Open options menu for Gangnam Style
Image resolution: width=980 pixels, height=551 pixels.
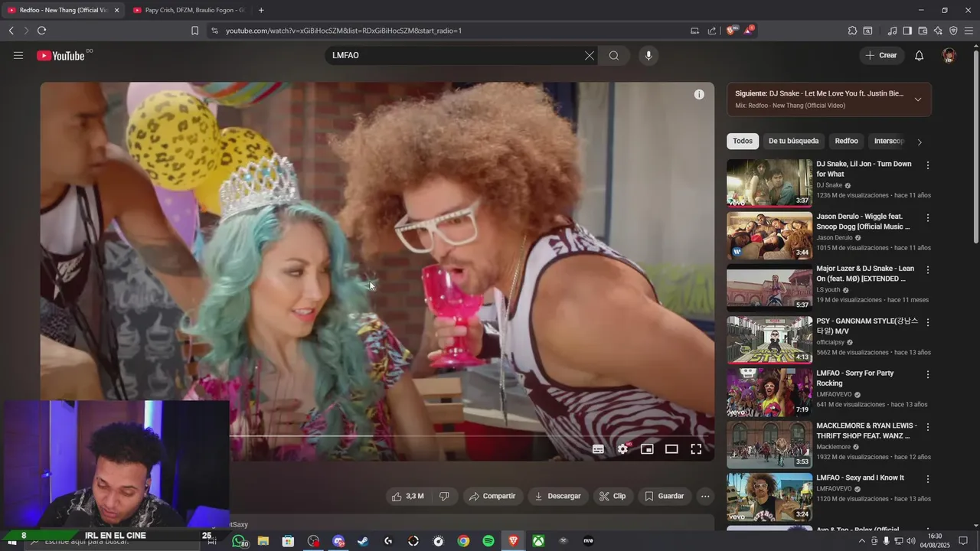pos(928,322)
